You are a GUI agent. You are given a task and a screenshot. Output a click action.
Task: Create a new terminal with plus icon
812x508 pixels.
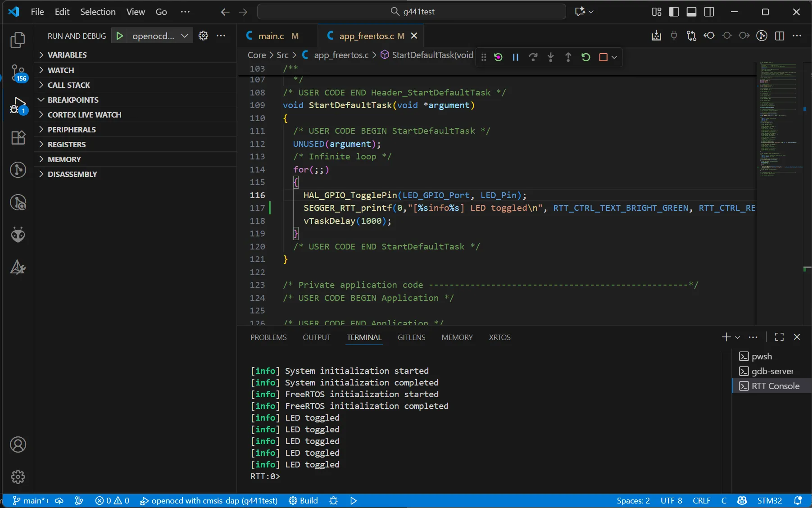[x=726, y=337]
